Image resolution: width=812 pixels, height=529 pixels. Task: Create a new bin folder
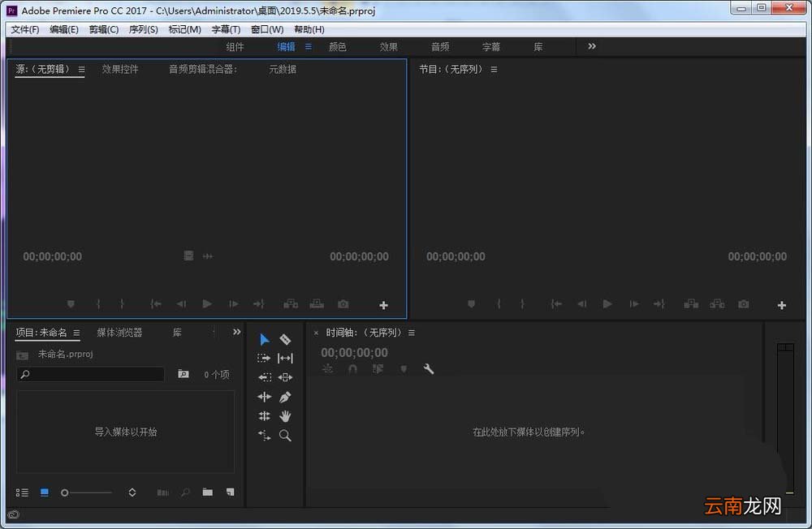[208, 492]
